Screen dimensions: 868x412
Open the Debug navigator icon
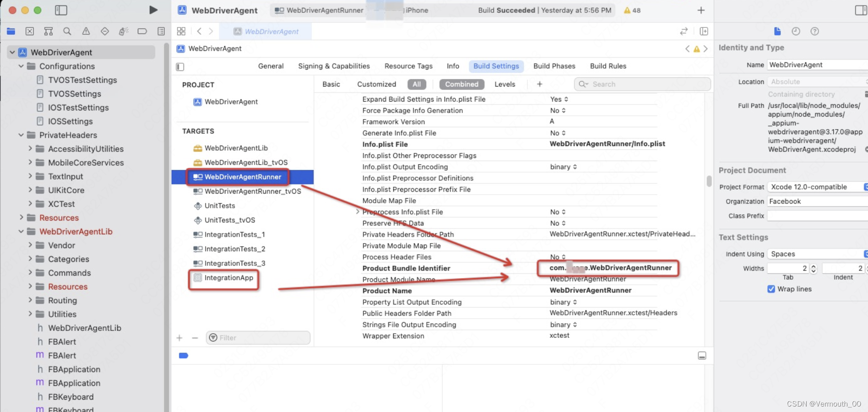124,31
